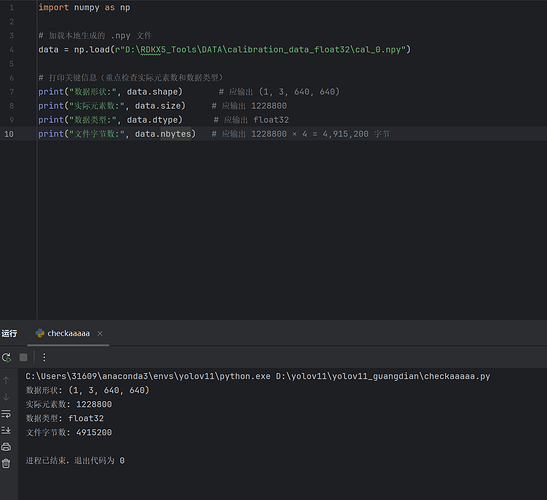
Task: Place cursor on data.nbytes in line 10
Action: tap(163, 134)
